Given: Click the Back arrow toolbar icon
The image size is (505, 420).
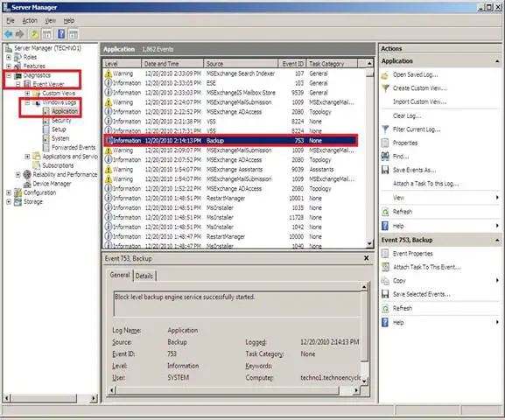Looking at the screenshot, I should tap(9, 34).
